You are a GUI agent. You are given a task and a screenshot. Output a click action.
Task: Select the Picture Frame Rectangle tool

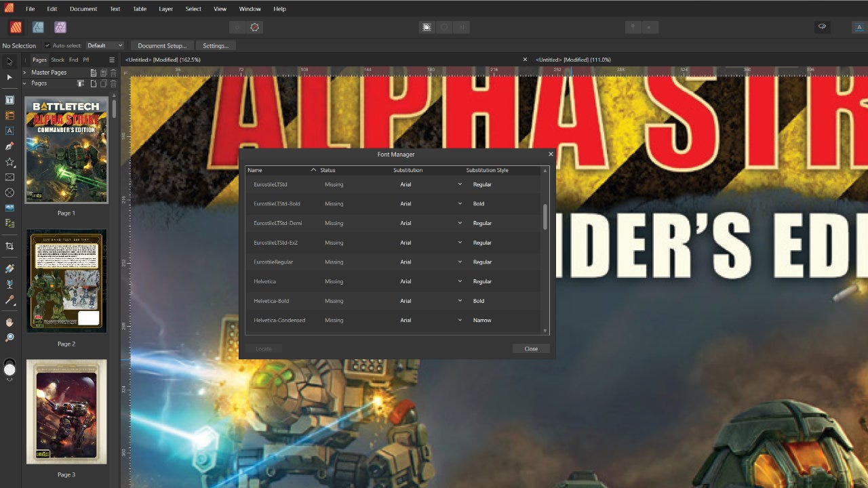click(x=9, y=177)
